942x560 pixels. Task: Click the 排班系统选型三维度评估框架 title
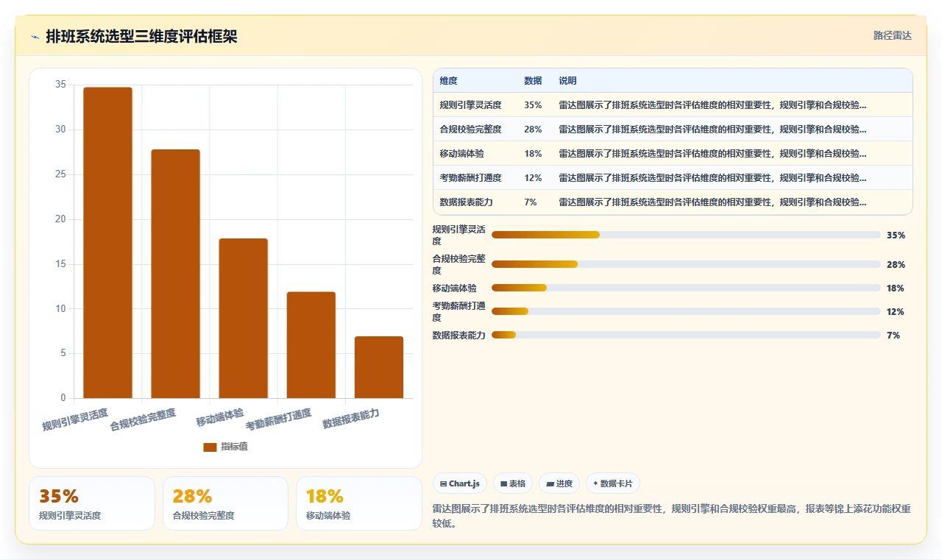(141, 37)
